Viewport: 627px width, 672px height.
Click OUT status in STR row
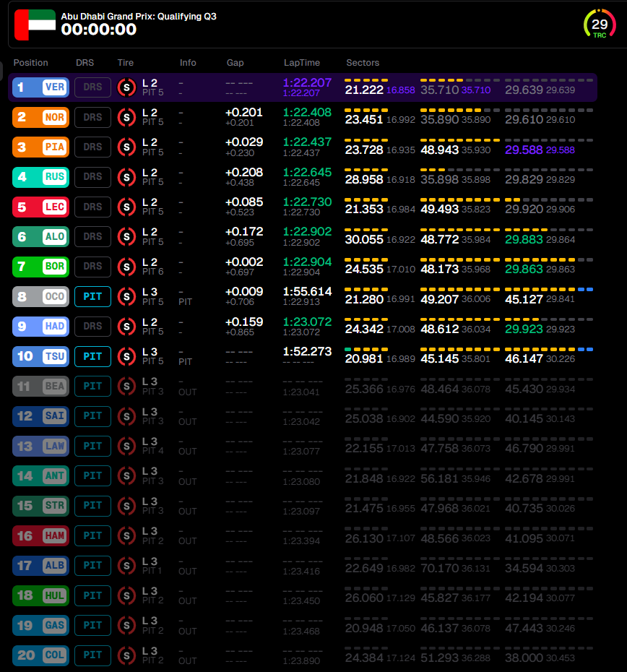click(187, 512)
